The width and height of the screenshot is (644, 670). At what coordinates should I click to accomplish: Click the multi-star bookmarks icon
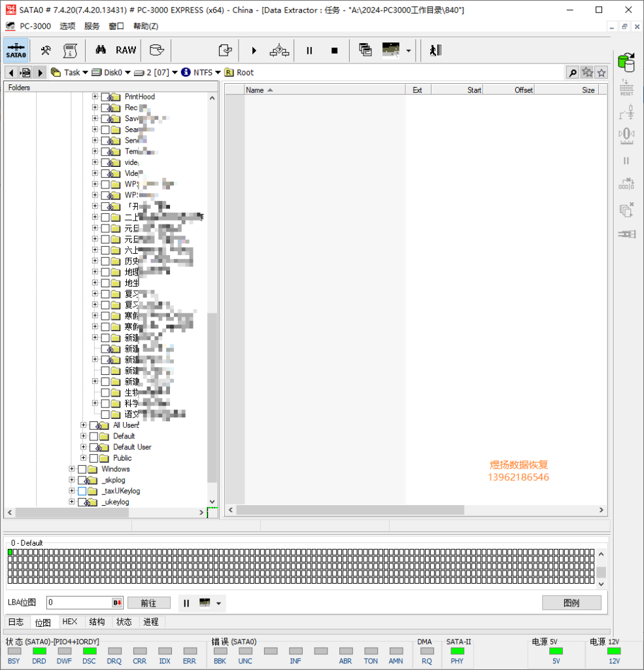(x=588, y=73)
